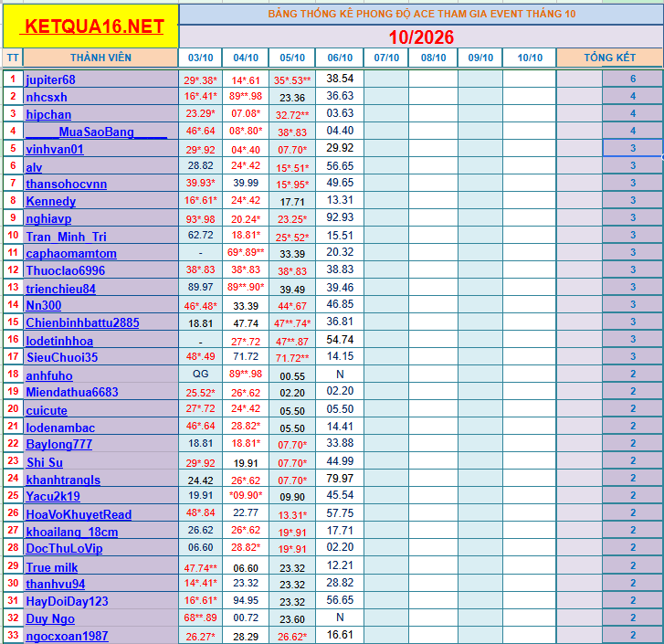
Task: Open Baylong777 member link
Action: [58, 444]
